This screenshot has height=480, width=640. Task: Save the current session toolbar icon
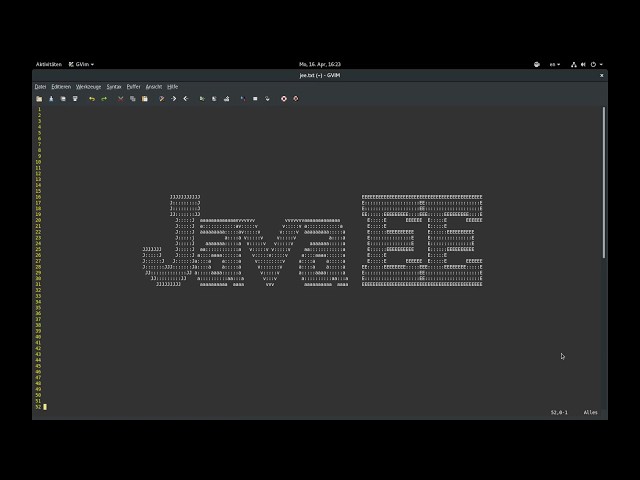point(214,99)
